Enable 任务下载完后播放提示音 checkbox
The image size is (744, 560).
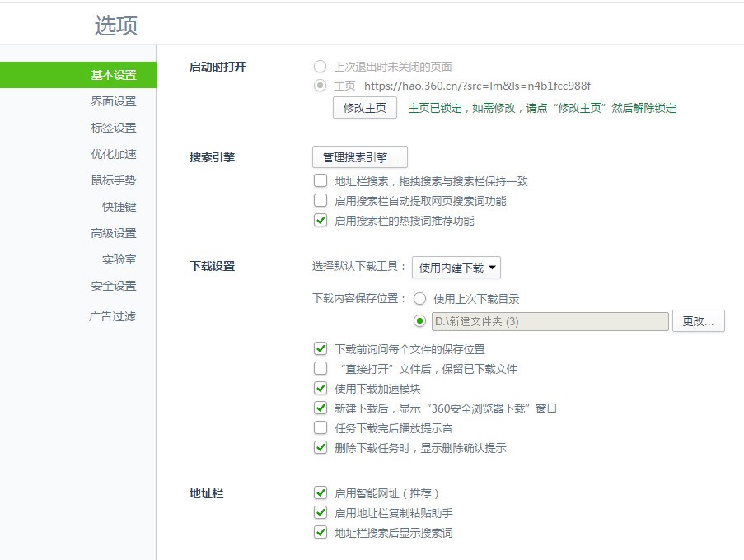321,428
